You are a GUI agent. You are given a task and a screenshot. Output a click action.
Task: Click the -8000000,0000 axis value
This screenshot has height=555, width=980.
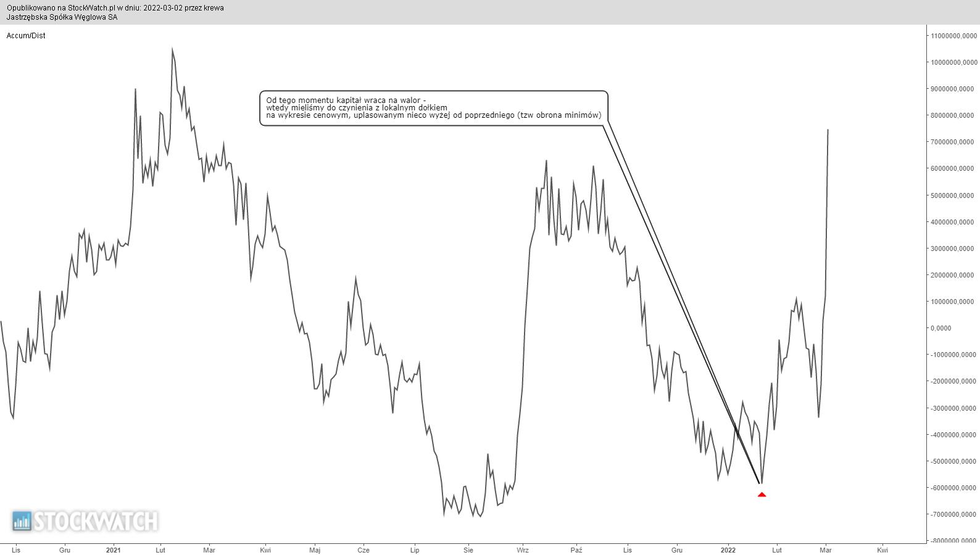(x=953, y=541)
